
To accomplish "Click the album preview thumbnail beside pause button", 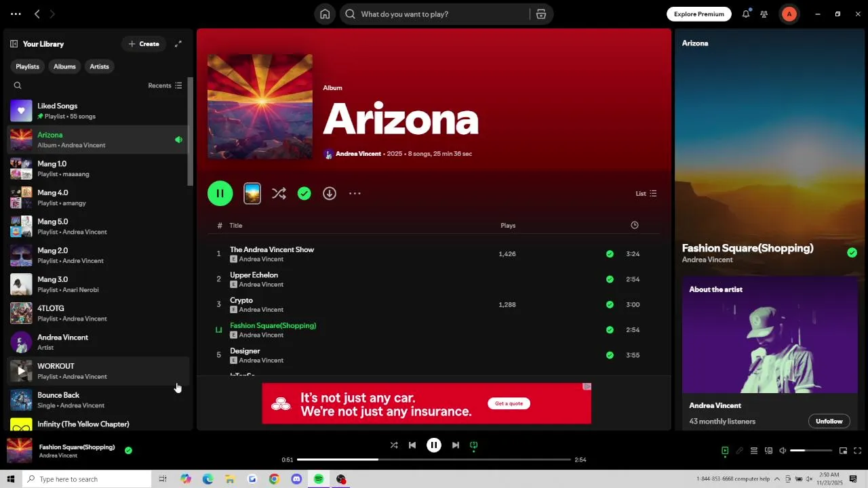I will (x=252, y=194).
